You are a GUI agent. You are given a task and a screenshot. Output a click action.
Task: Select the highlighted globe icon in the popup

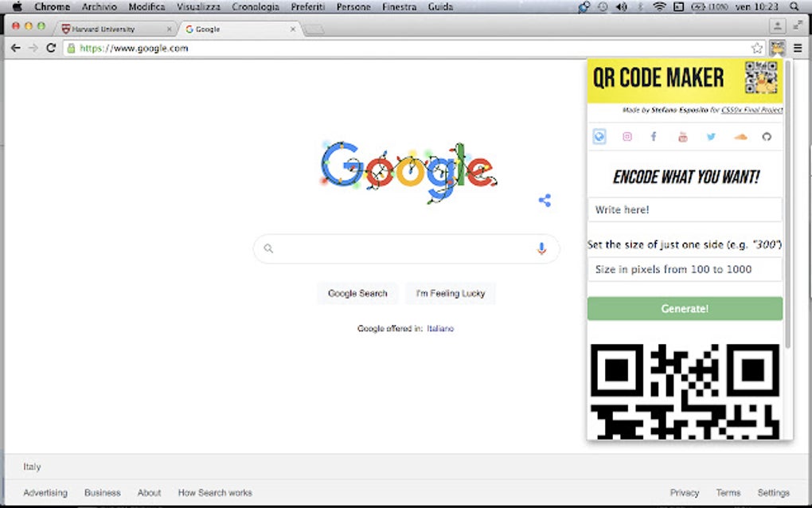[599, 136]
